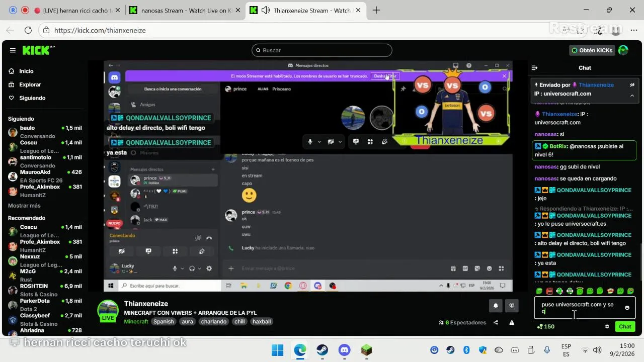644x362 pixels.
Task: Open the emoji picker in chat input
Action: 627,308
